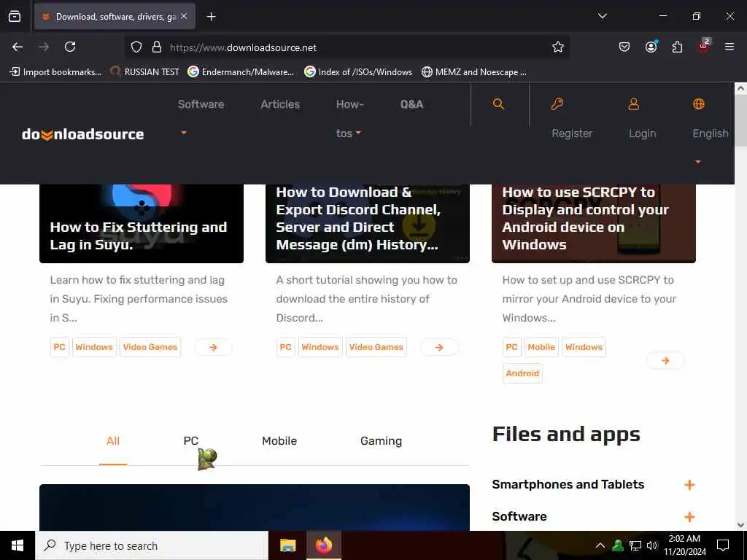
Task: Click PC tag under Suyu article
Action: (60, 347)
